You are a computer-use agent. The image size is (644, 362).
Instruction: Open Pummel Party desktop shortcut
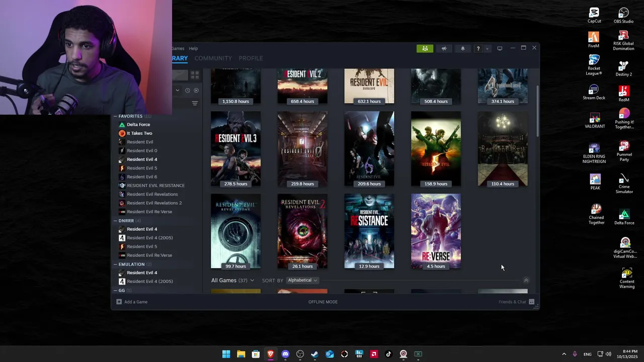[624, 151]
